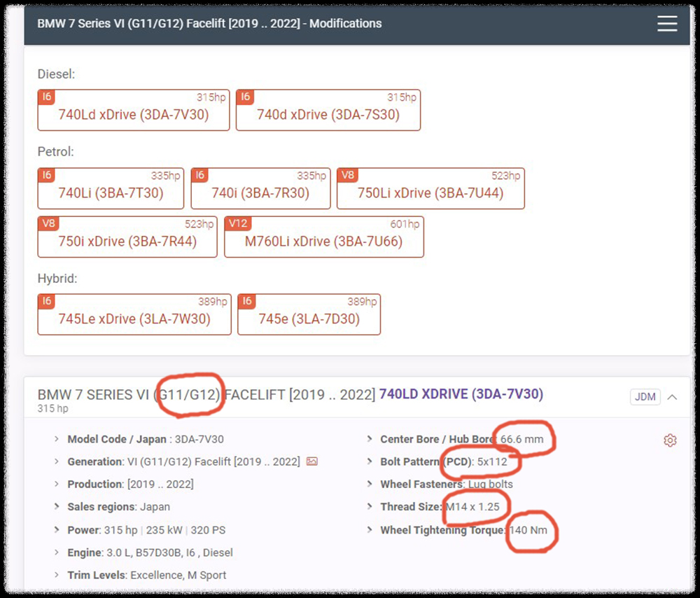This screenshot has width=700, height=598.
Task: Select 745Le xDrive (3LA-7W30) hybrid
Action: (x=134, y=314)
